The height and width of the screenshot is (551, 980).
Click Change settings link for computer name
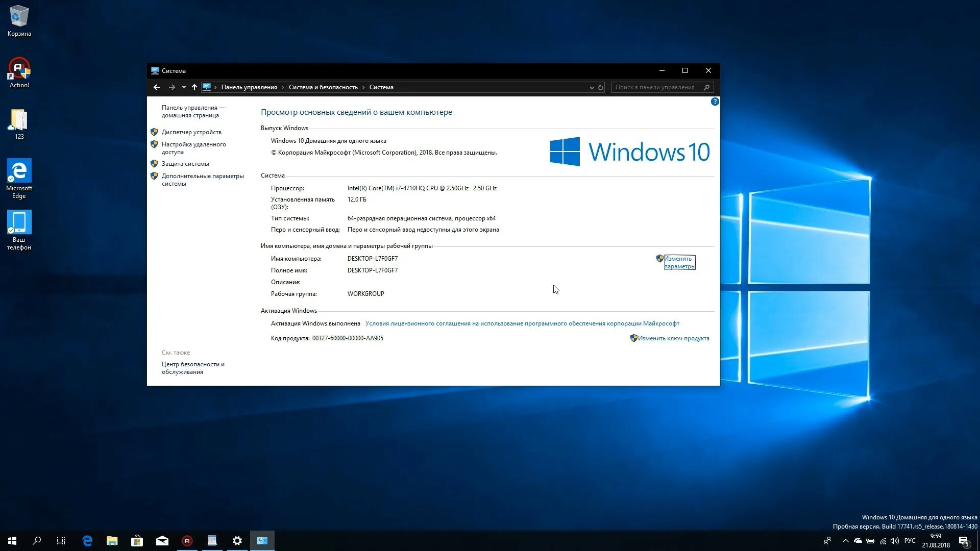[x=679, y=262]
